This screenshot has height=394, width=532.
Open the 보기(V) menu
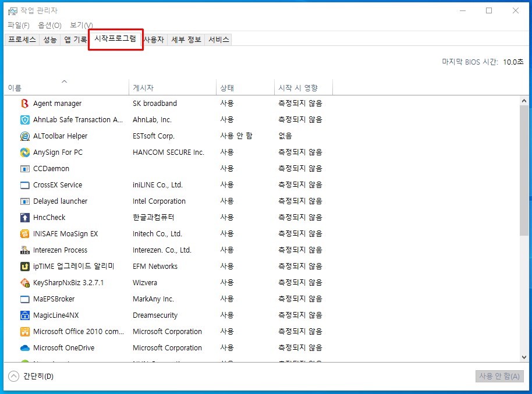pos(81,25)
